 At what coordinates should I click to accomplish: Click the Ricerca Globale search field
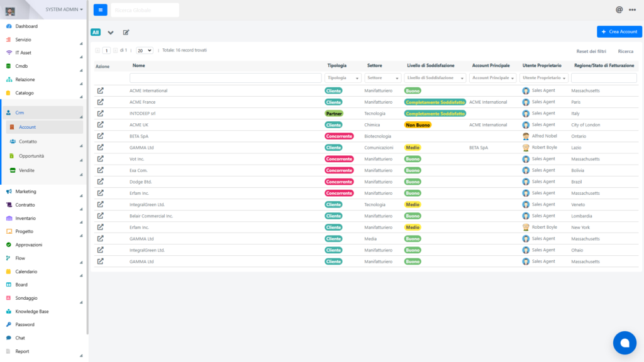(145, 10)
